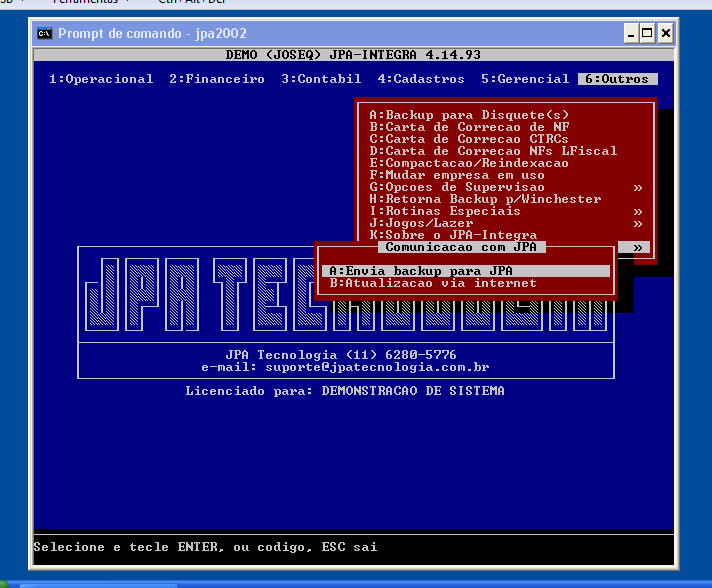Run E:Compactacao/Reindexacao option

pyautogui.click(x=469, y=163)
